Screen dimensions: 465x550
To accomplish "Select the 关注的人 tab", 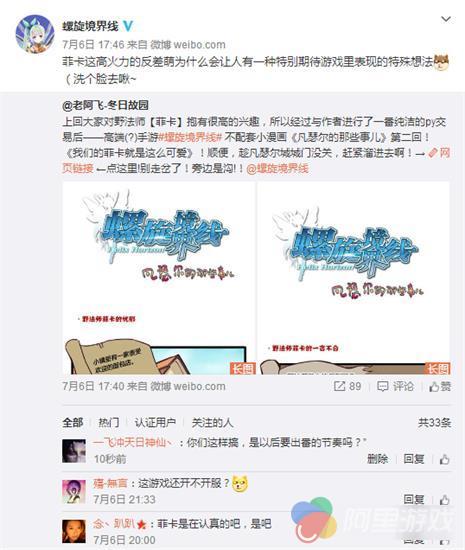I will [x=212, y=422].
